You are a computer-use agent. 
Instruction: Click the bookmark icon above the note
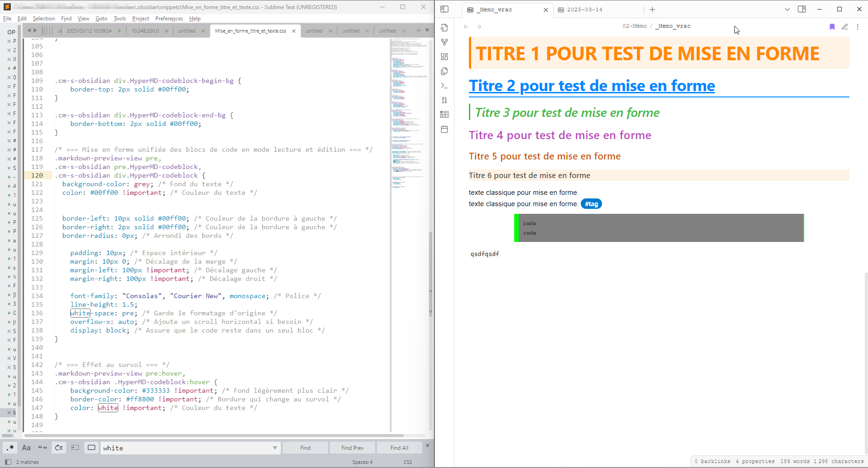pyautogui.click(x=832, y=27)
